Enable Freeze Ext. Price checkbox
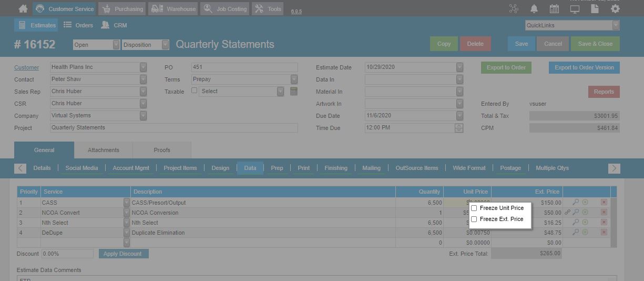The height and width of the screenshot is (281, 644). [474, 219]
